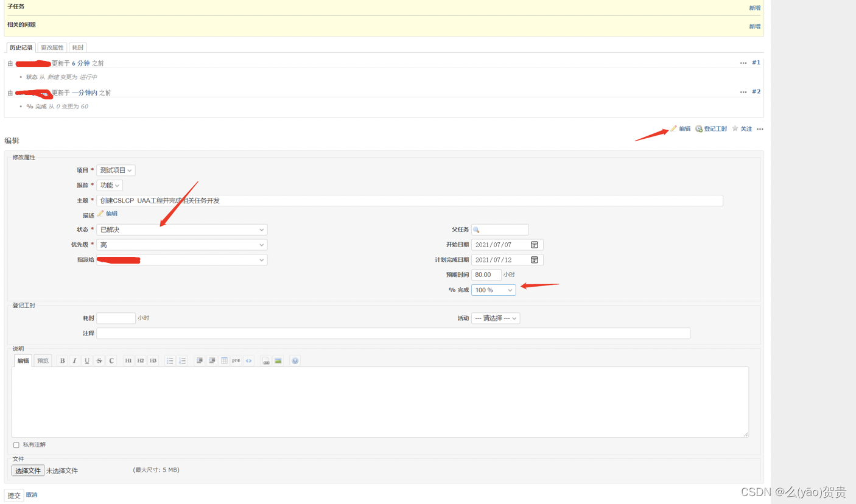Apply strikethrough formatting in editor toolbar
Image resolution: width=856 pixels, height=504 pixels.
(99, 361)
